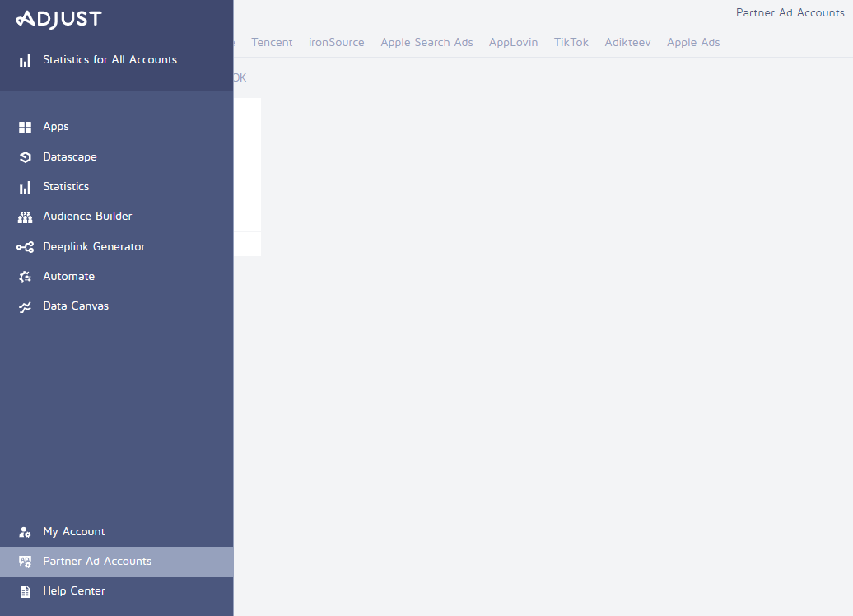Select the ironSource partner tab

[336, 42]
